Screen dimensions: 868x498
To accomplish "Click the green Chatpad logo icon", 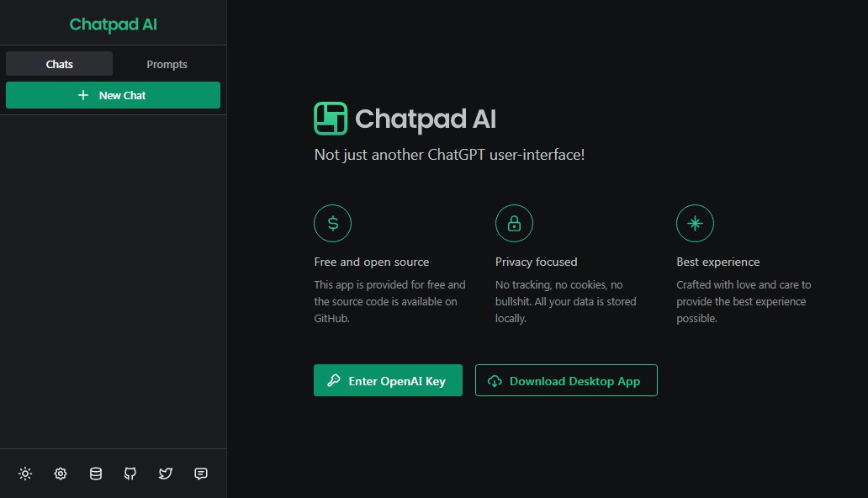I will tap(331, 119).
